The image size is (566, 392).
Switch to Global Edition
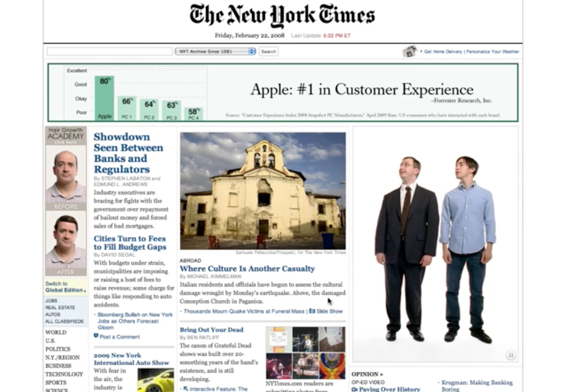(66, 287)
